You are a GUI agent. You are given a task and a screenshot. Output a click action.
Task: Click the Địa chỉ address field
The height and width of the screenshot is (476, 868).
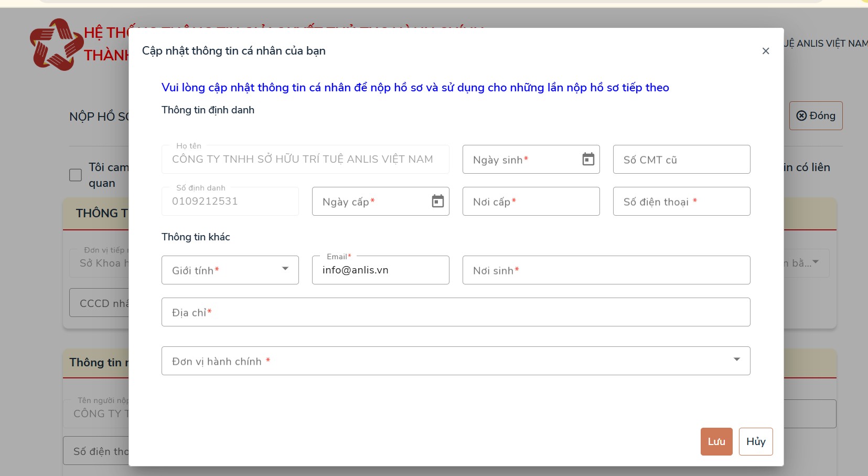coord(455,312)
